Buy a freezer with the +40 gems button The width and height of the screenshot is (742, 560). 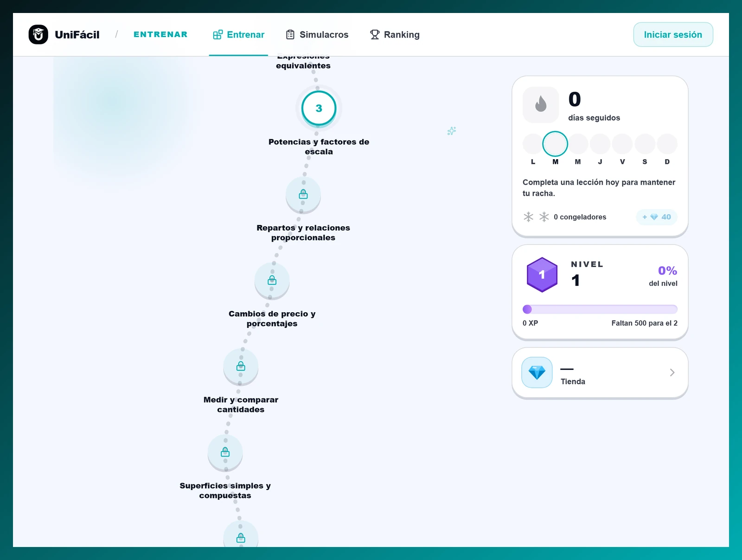[657, 217]
